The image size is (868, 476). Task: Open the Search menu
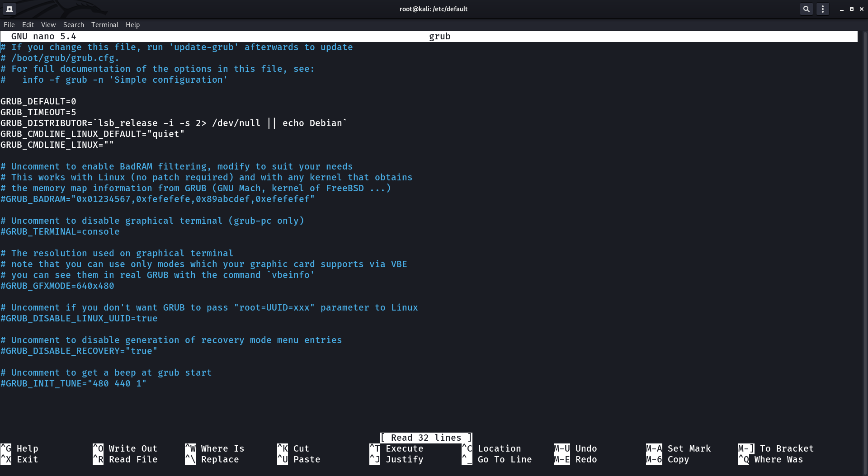(73, 25)
